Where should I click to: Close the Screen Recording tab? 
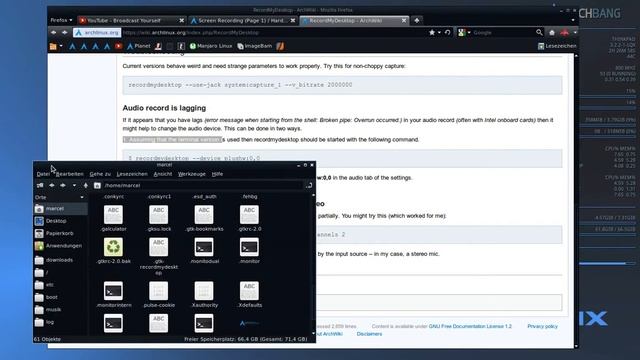coord(293,20)
